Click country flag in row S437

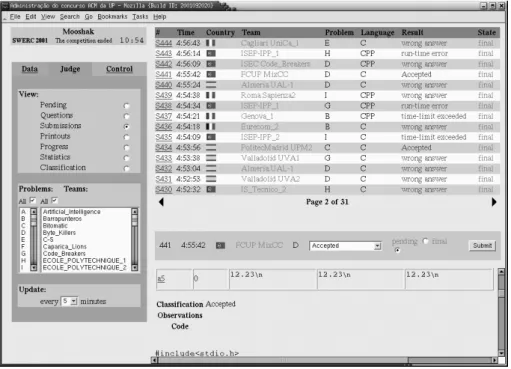pyautogui.click(x=211, y=116)
